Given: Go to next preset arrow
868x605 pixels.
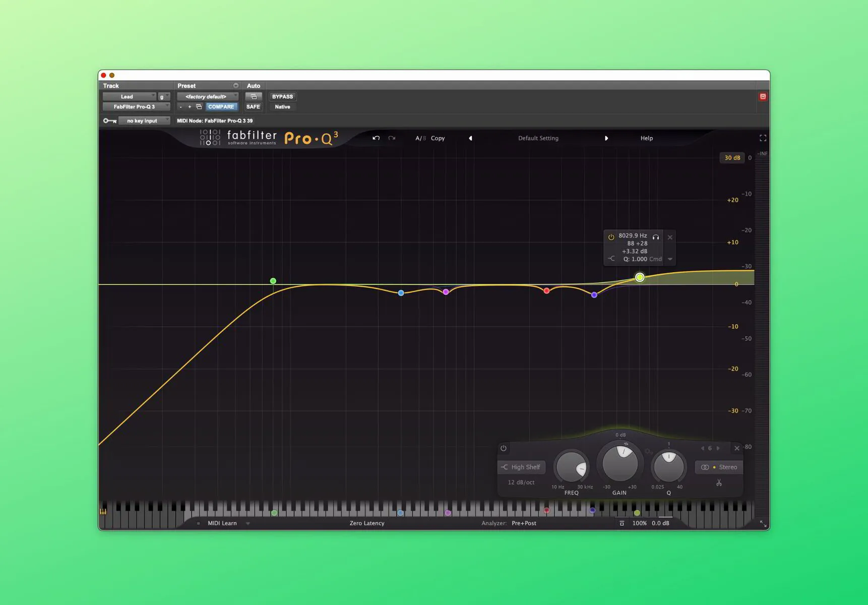Looking at the screenshot, I should [606, 138].
